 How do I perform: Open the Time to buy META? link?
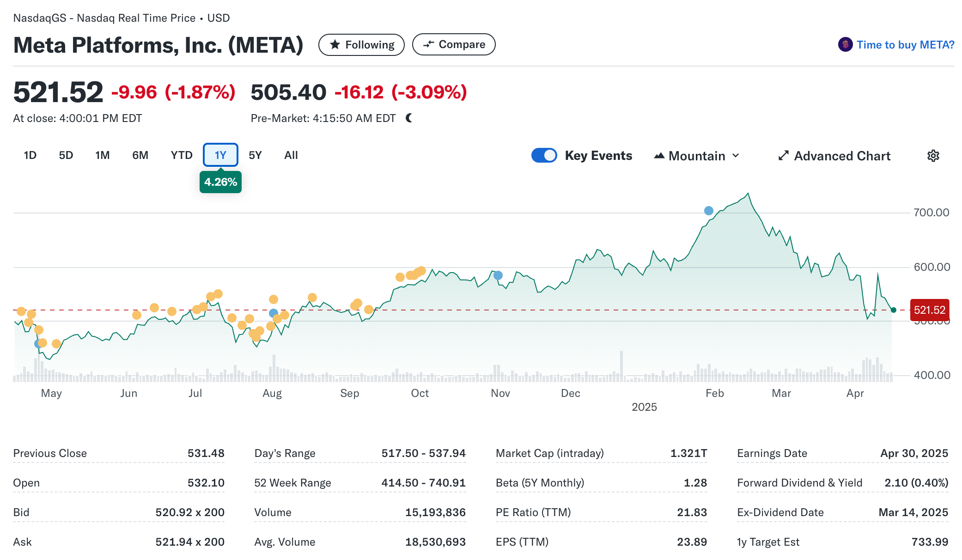point(905,45)
